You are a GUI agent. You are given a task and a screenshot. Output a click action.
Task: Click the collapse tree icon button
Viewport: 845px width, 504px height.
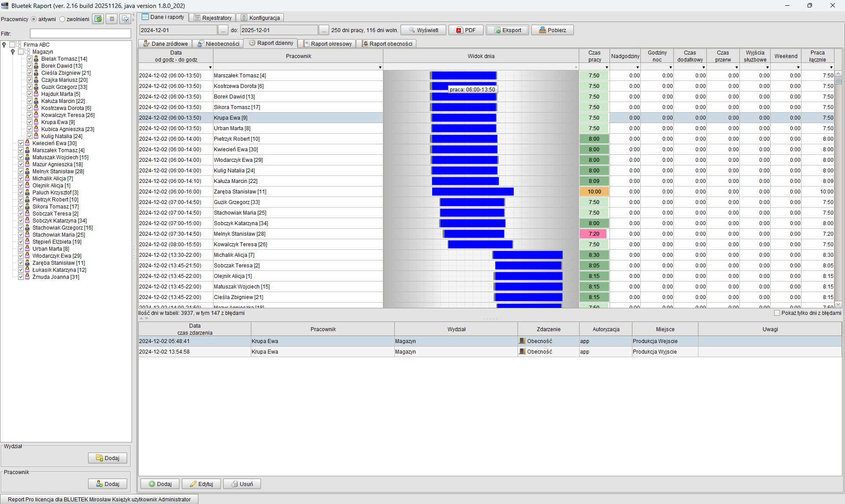[112, 19]
